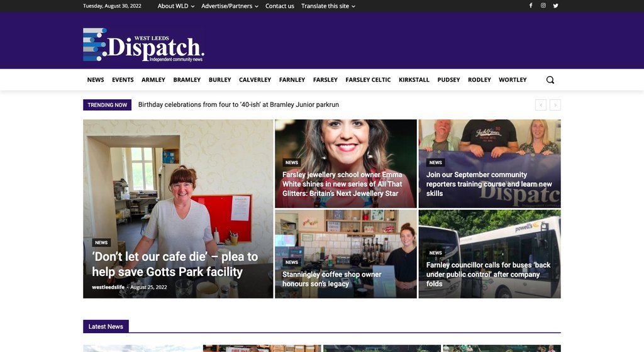Select the Latest News section heading

(x=106, y=327)
